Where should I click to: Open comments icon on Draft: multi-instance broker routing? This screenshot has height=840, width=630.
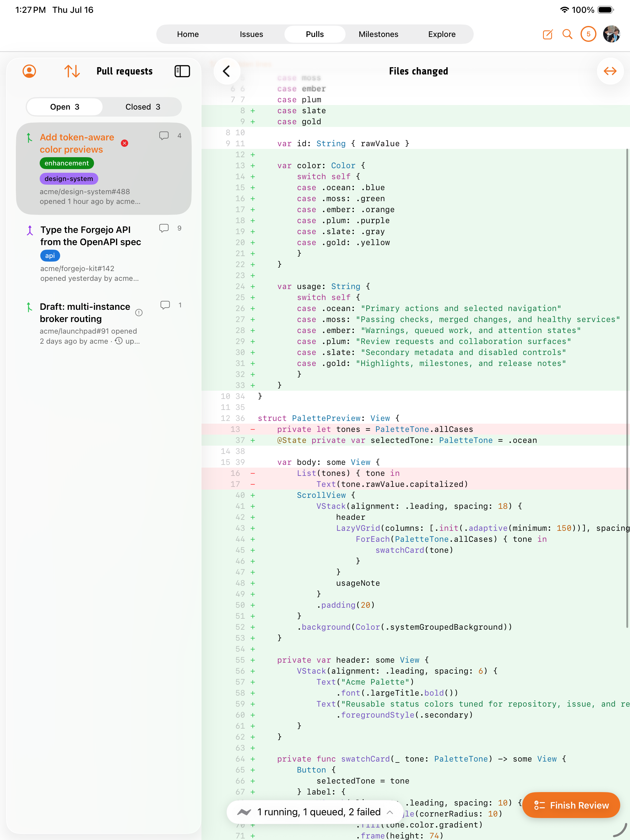click(165, 305)
